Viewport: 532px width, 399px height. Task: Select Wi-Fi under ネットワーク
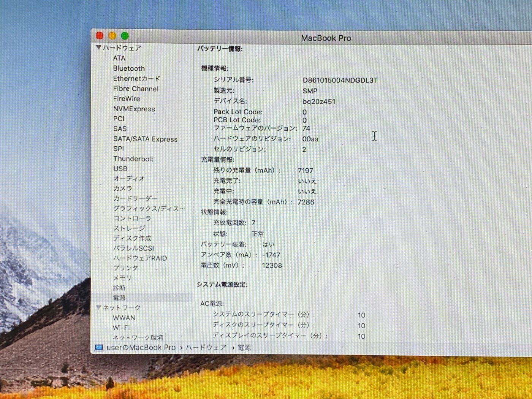(x=122, y=327)
